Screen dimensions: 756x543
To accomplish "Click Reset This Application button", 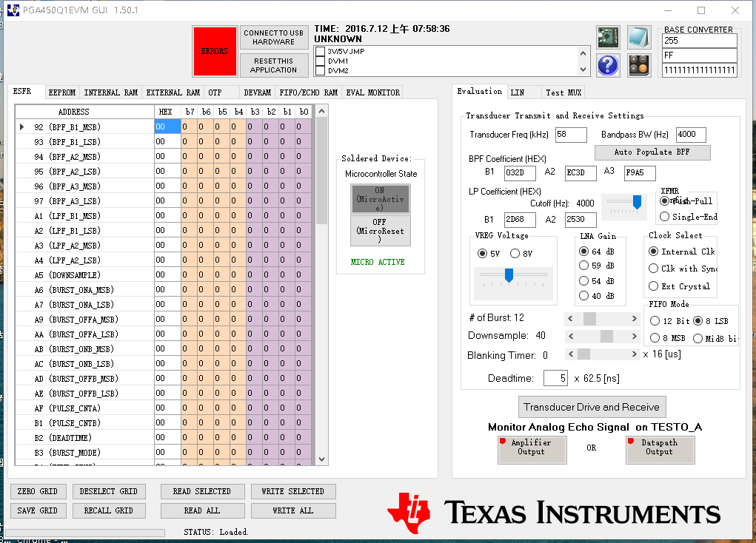I will point(273,65).
